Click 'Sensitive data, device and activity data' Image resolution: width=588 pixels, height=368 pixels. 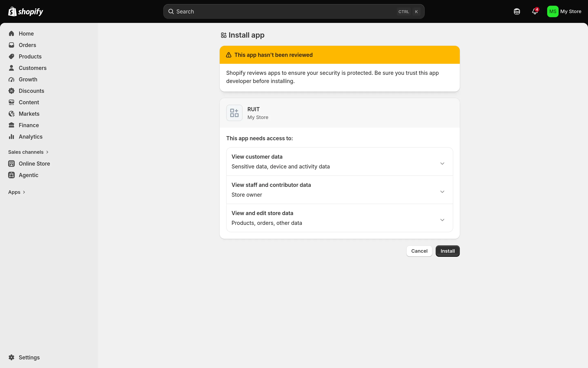click(281, 166)
